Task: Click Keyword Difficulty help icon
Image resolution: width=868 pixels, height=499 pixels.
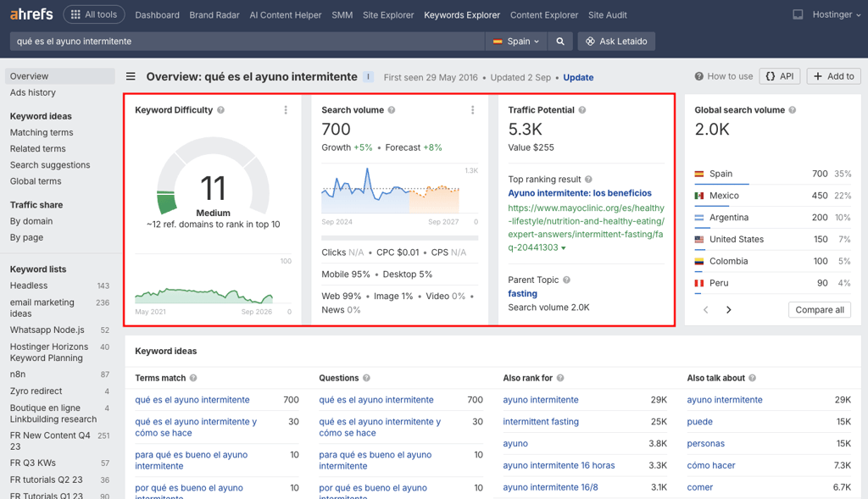Action: click(x=221, y=110)
